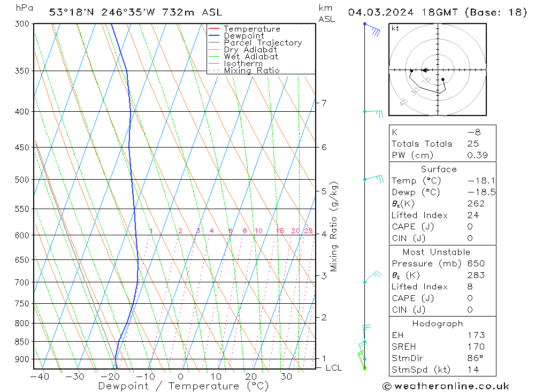The height and width of the screenshot is (392, 535).
Task: Click the 700 hPa pressure label
Action: (22, 282)
